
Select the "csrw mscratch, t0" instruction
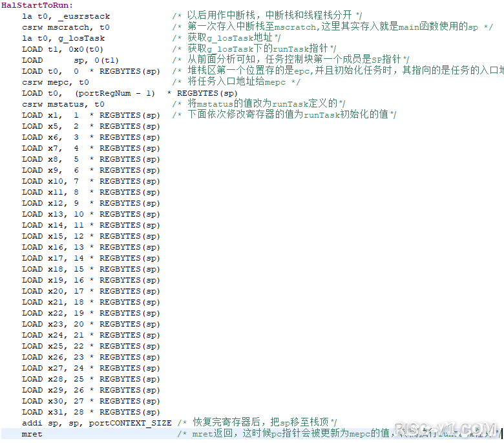66,27
